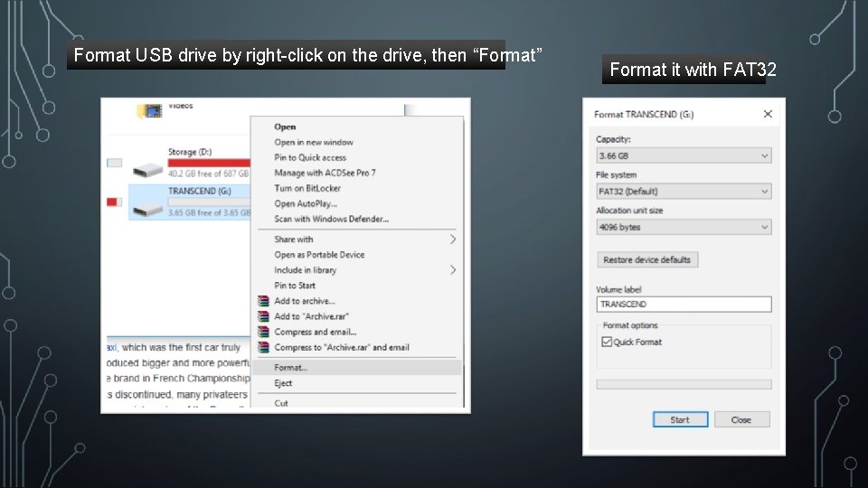This screenshot has height=488, width=868.
Task: Open the File system dropdown FAT32 (Default)
Action: pos(684,192)
